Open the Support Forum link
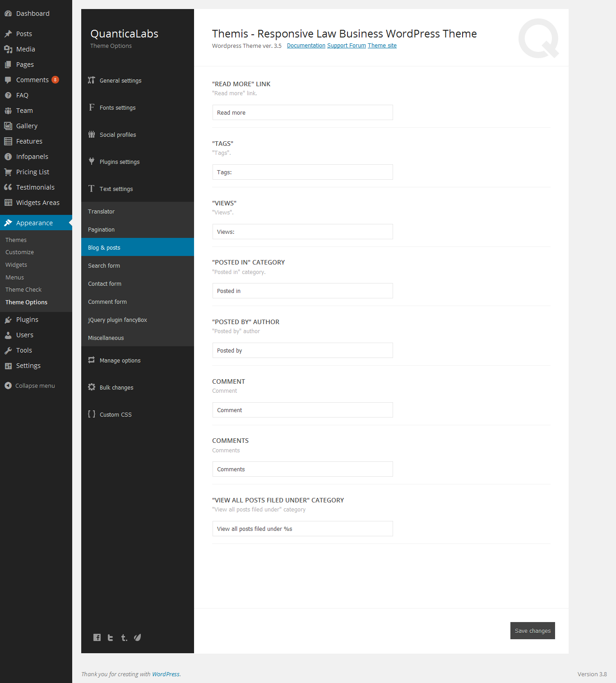The image size is (616, 683). (x=347, y=46)
